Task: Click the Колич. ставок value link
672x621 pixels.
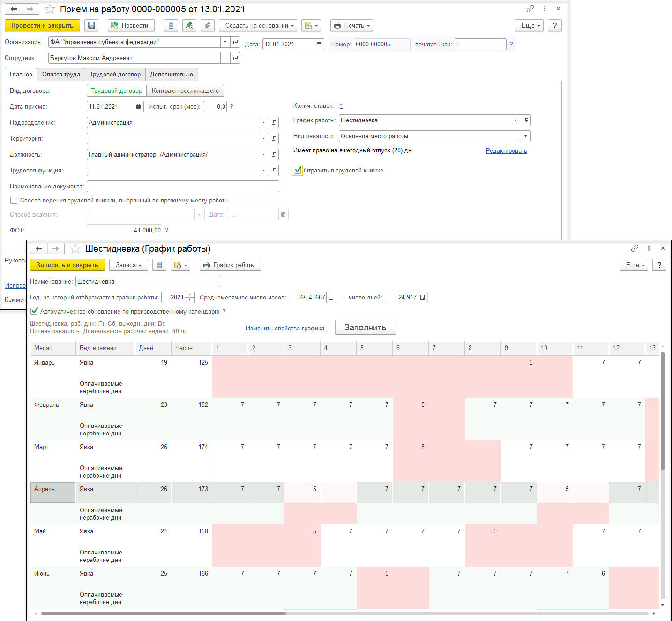Action: (342, 106)
